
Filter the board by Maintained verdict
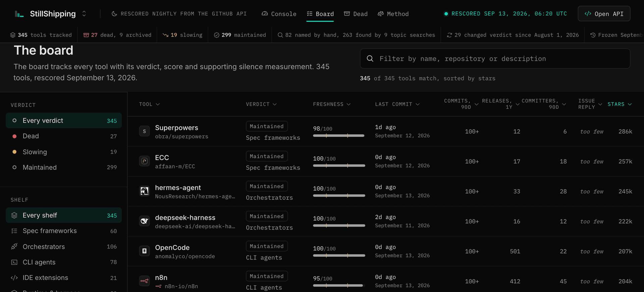[x=64, y=167]
